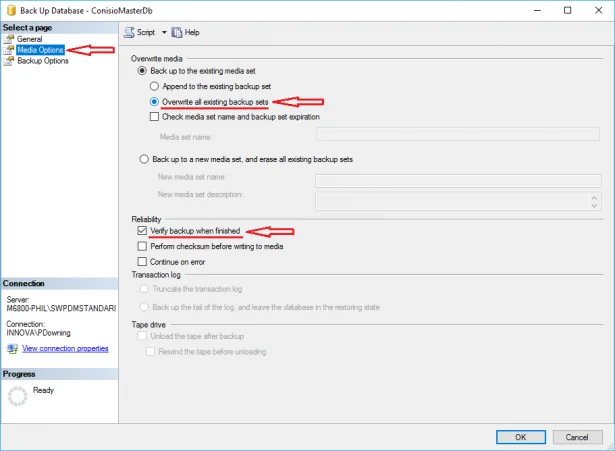Click the Ready progress spinner icon
Screen dimensions: 615x451
pos(17,395)
